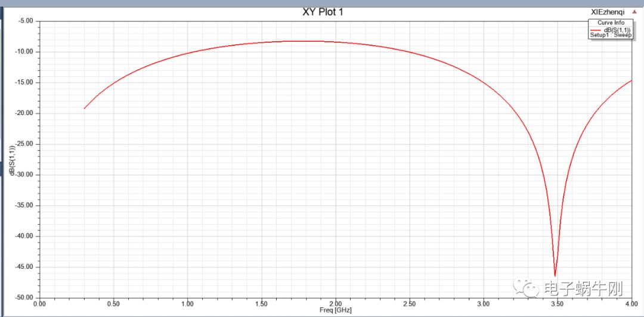644x317 pixels.
Task: Click the curve's minimum dip near 3.5 GHz
Action: (x=555, y=275)
